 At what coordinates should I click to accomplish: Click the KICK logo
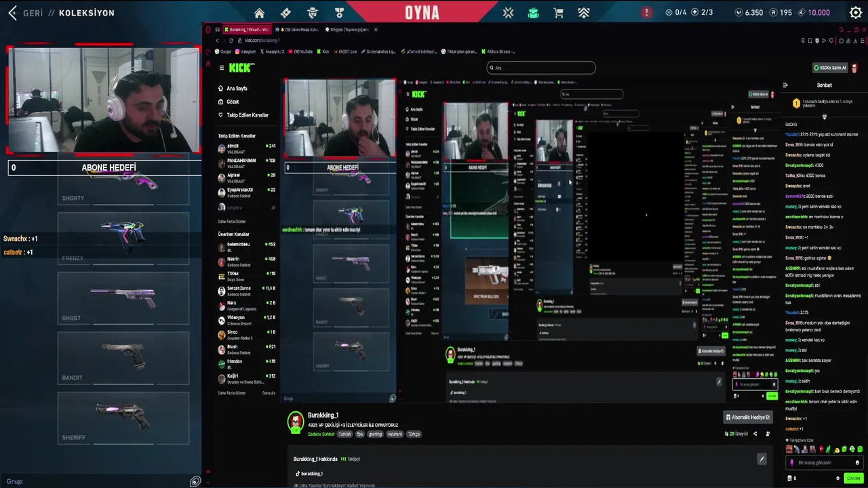click(241, 67)
